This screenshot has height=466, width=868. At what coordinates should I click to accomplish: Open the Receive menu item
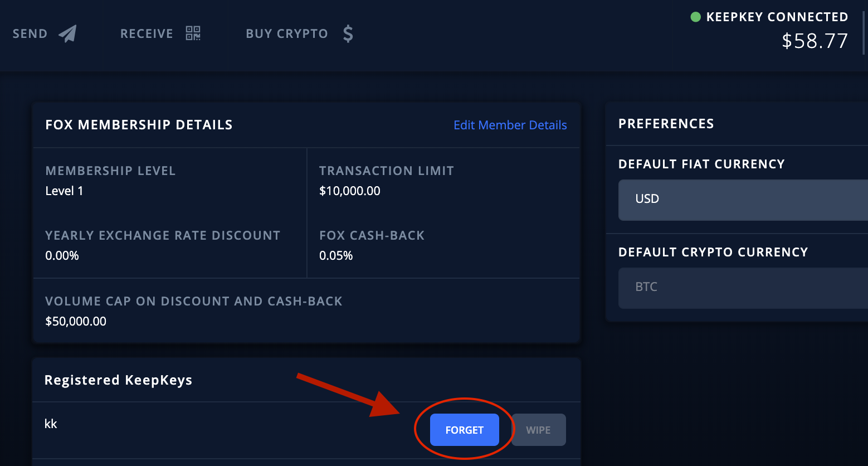click(160, 33)
